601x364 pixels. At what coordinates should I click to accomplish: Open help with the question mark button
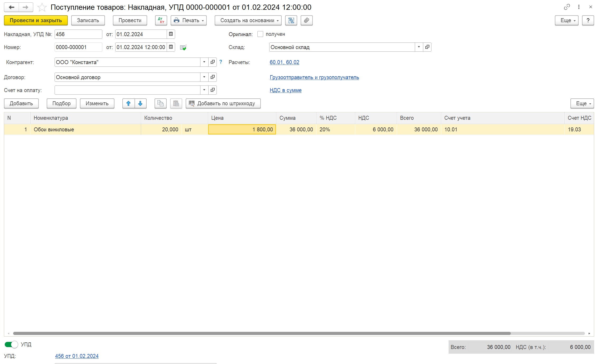[x=588, y=20]
